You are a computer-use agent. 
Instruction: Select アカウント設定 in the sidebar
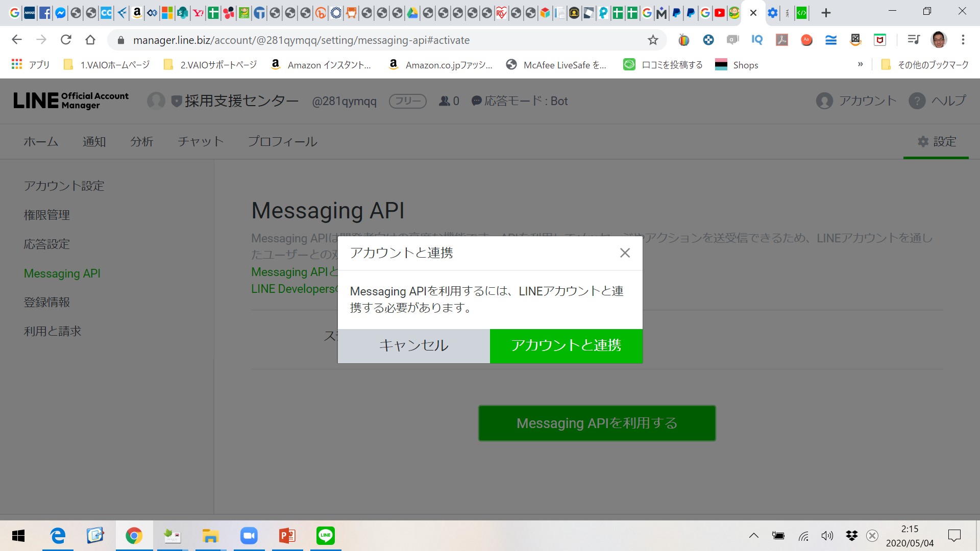coord(64,186)
